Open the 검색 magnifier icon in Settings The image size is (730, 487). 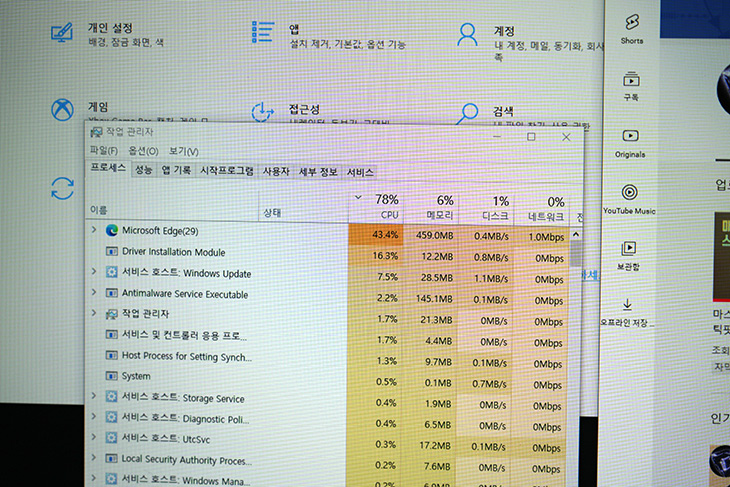[467, 114]
